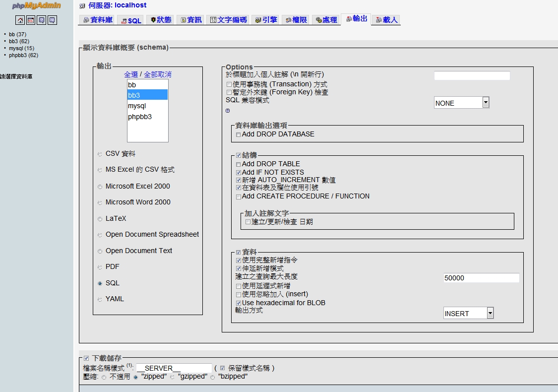Click the third sidebar documentation icon
Image resolution: width=558 pixels, height=392 pixels.
[42, 20]
